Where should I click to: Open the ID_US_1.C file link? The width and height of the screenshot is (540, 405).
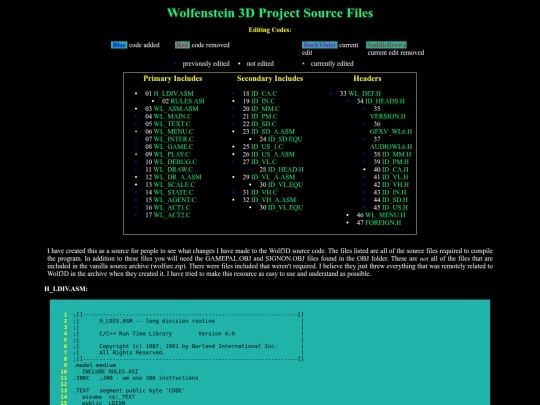coord(267,147)
